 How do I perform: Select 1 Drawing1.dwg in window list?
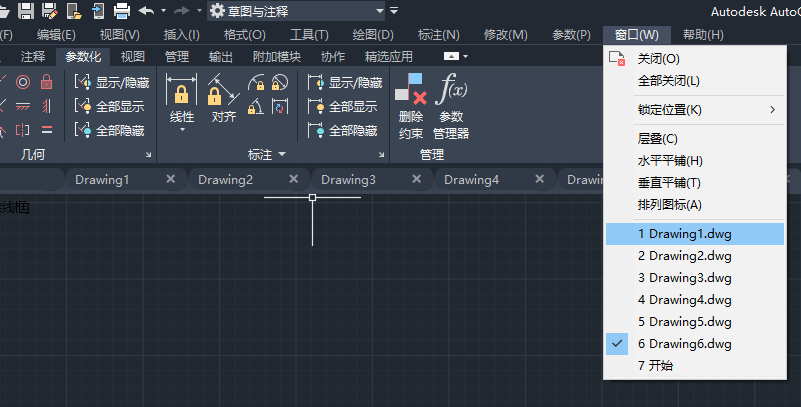(x=695, y=234)
